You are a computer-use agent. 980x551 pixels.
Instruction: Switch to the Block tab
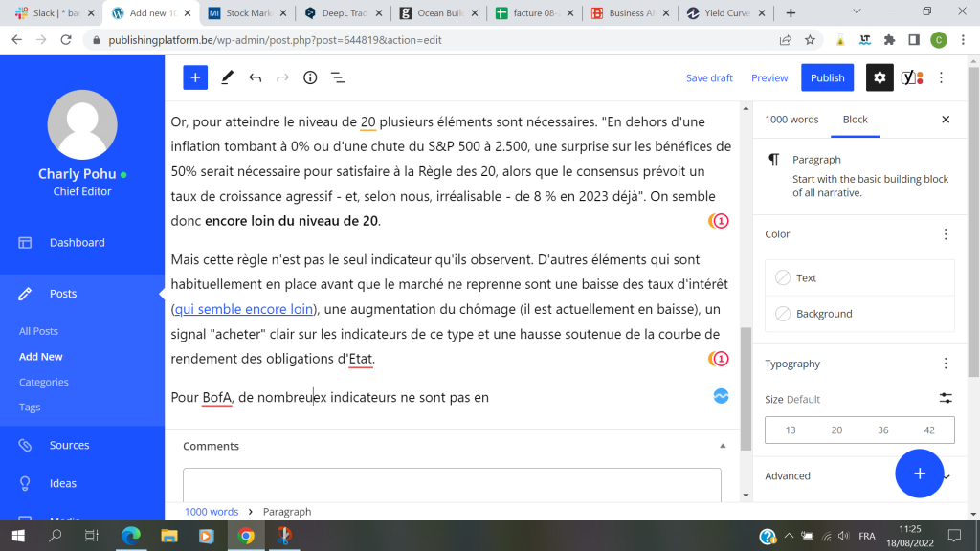coord(855,120)
